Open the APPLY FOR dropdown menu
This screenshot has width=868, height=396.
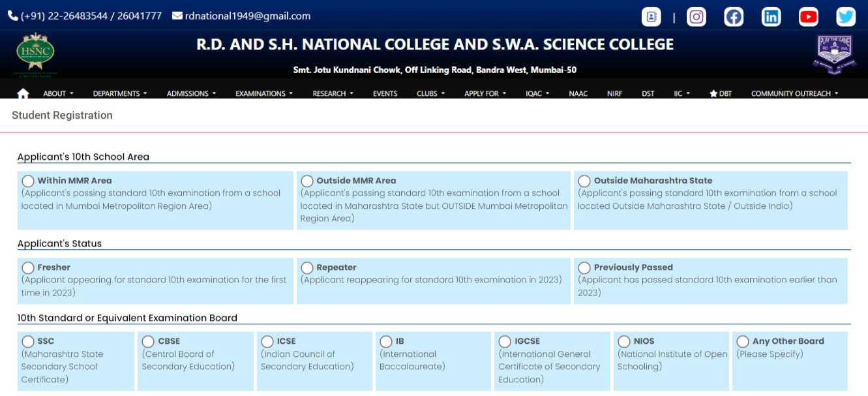point(485,94)
